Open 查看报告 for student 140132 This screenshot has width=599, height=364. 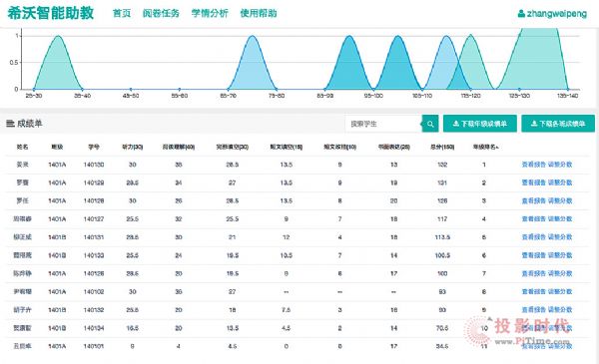[x=534, y=310]
